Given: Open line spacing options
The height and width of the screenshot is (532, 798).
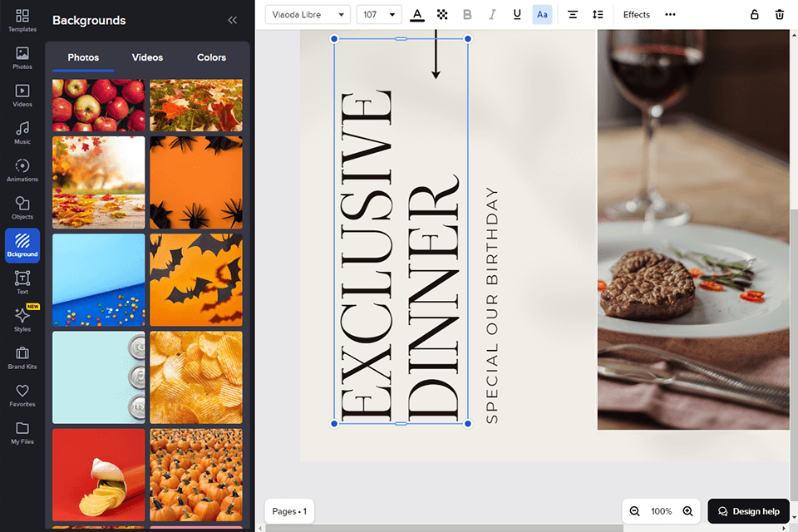Looking at the screenshot, I should [598, 15].
